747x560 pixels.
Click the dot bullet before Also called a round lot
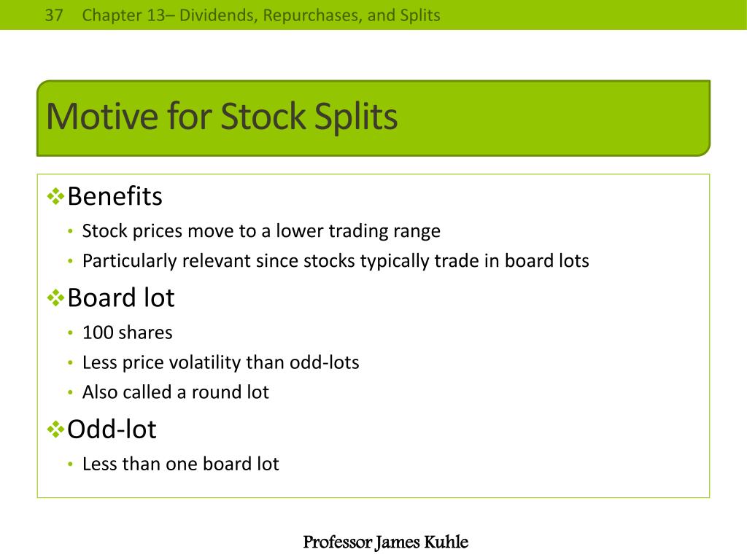(x=70, y=393)
